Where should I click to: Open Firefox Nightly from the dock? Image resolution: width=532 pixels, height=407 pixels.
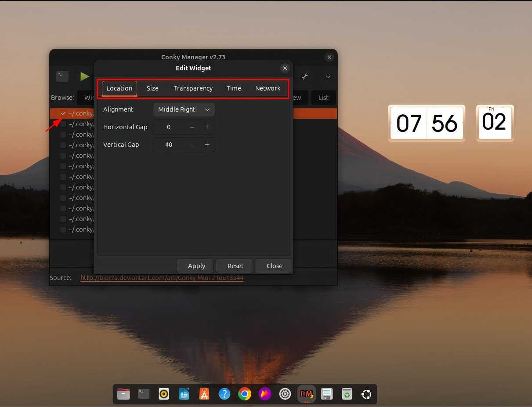click(x=264, y=394)
